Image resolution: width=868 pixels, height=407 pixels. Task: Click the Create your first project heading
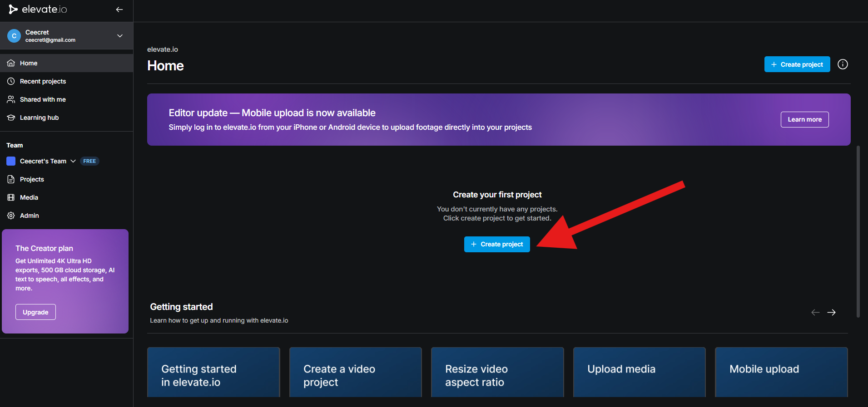tap(497, 195)
